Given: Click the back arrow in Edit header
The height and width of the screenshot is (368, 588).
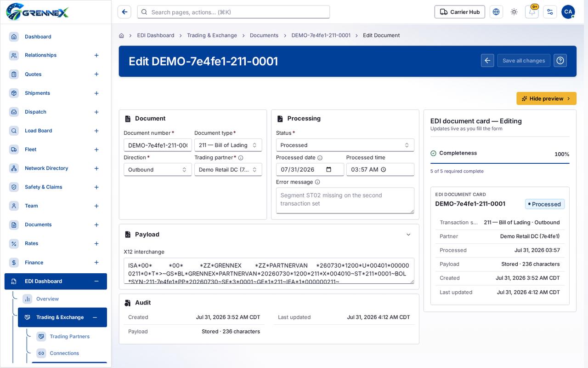Looking at the screenshot, I should pos(487,60).
